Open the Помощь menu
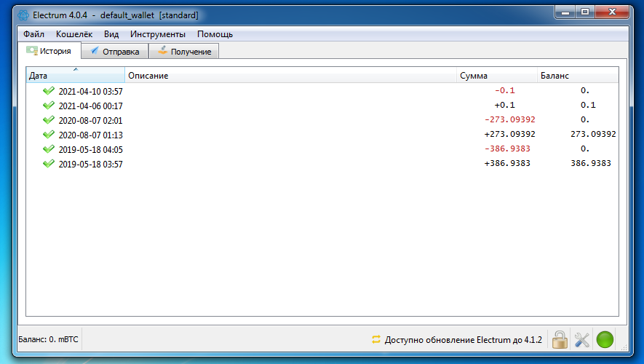Image resolution: width=644 pixels, height=364 pixels. [x=215, y=34]
